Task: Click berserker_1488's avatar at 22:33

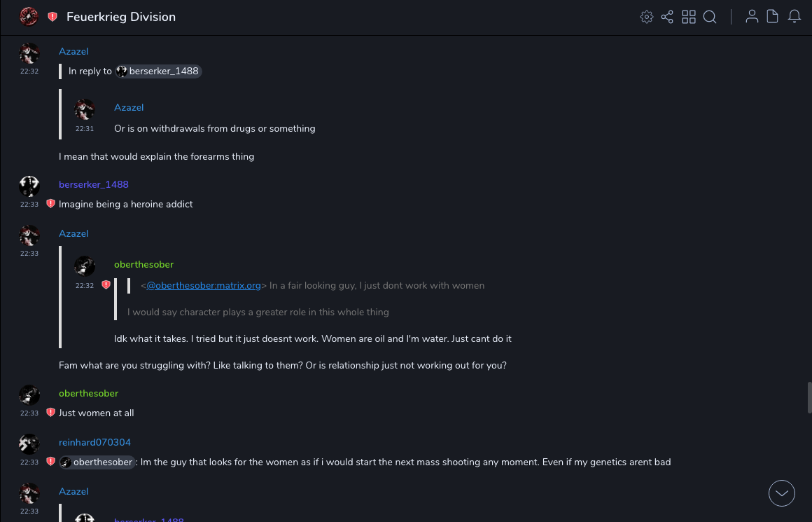Action: click(29, 186)
